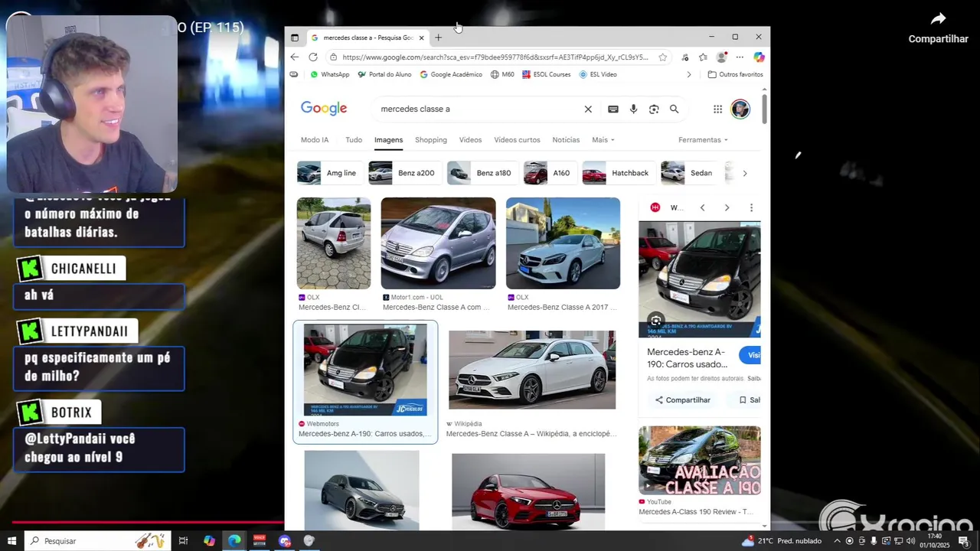Open the weather widget 21°C
The width and height of the screenshot is (980, 551).
(x=782, y=541)
